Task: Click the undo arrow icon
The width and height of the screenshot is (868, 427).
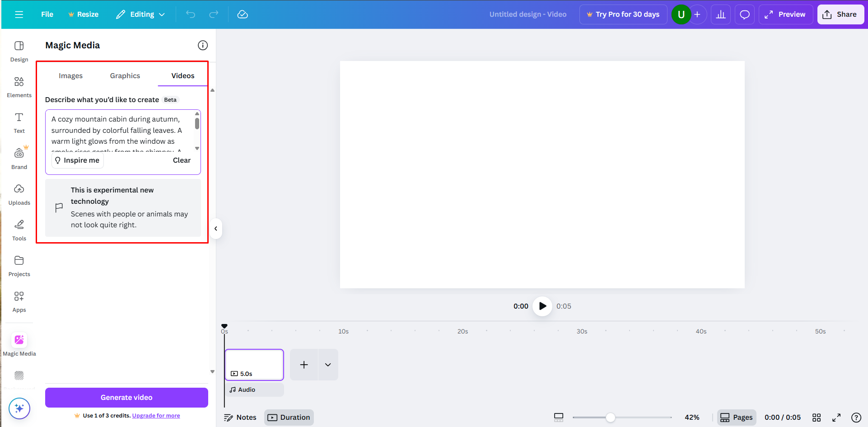Action: click(x=190, y=14)
